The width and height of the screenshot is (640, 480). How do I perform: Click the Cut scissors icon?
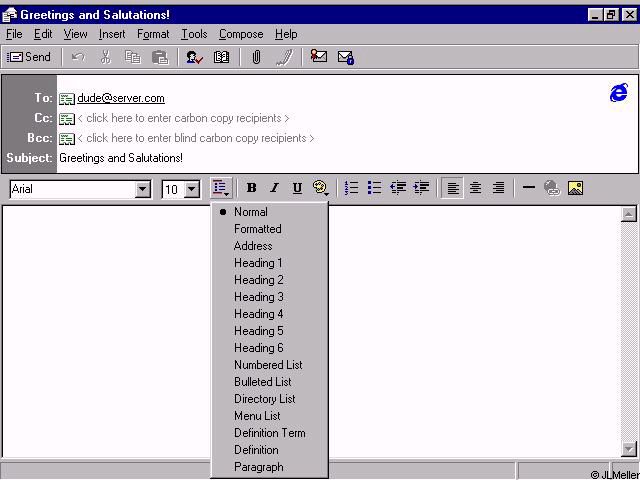coord(106,57)
